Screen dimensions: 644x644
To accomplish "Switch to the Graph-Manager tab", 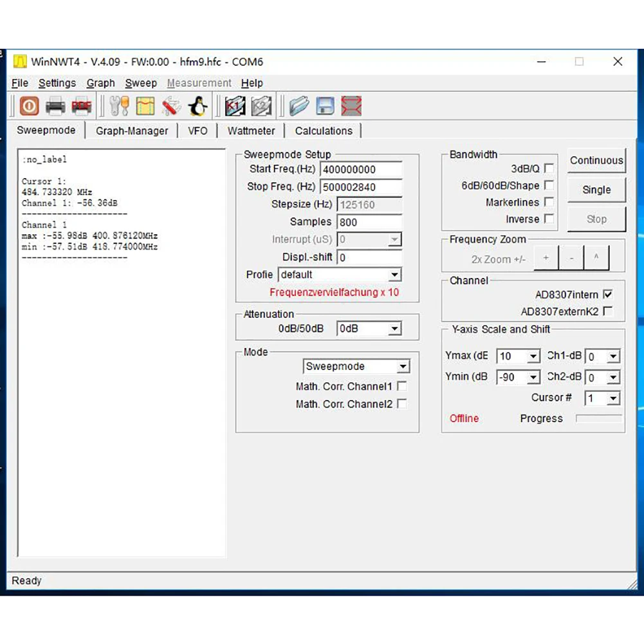I will (132, 131).
